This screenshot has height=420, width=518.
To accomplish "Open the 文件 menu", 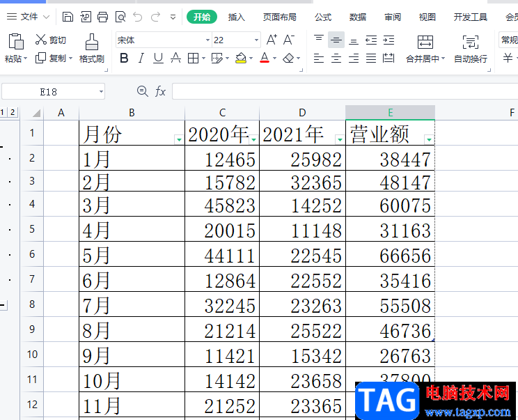I will [28, 17].
